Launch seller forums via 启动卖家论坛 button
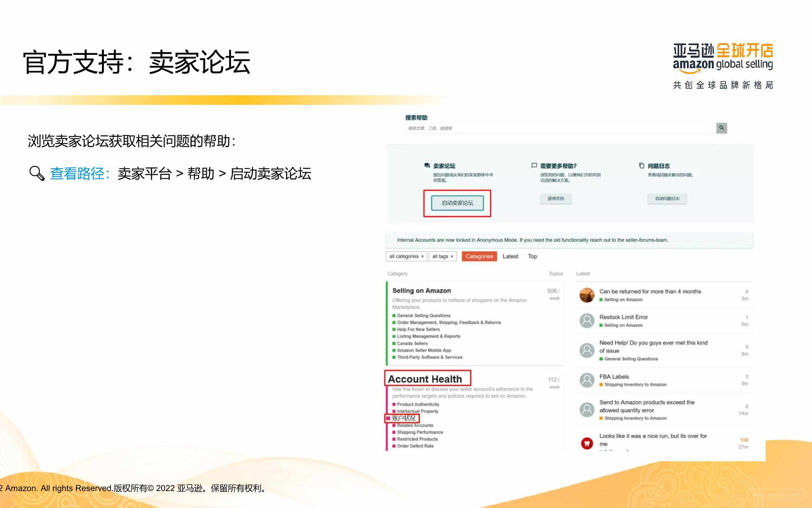812x508 pixels. tap(457, 203)
